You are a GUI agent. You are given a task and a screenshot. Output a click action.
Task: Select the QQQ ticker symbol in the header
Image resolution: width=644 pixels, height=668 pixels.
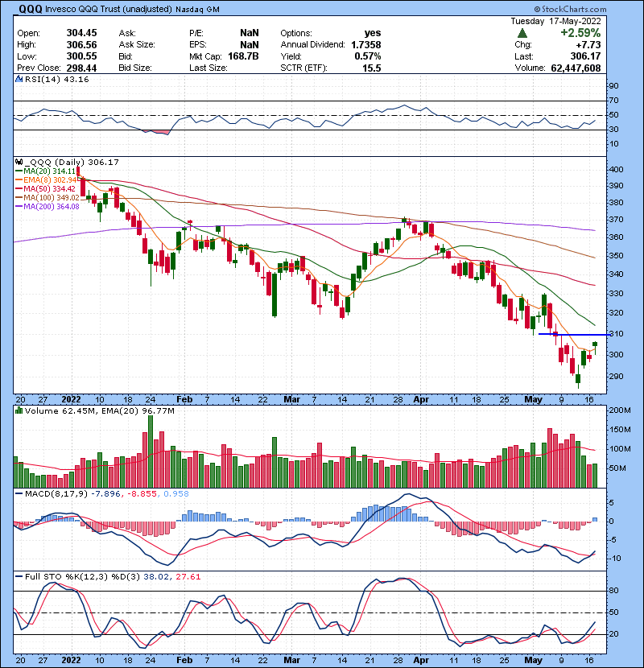[x=31, y=9]
